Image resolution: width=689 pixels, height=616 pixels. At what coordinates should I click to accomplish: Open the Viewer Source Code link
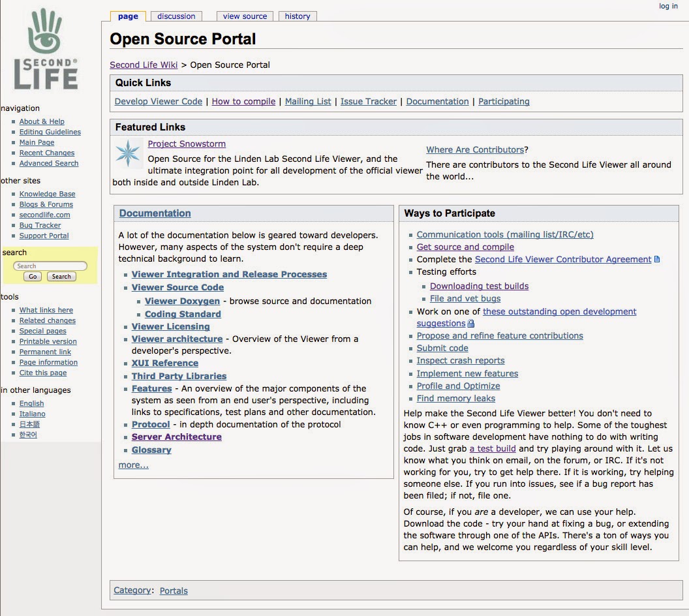177,288
